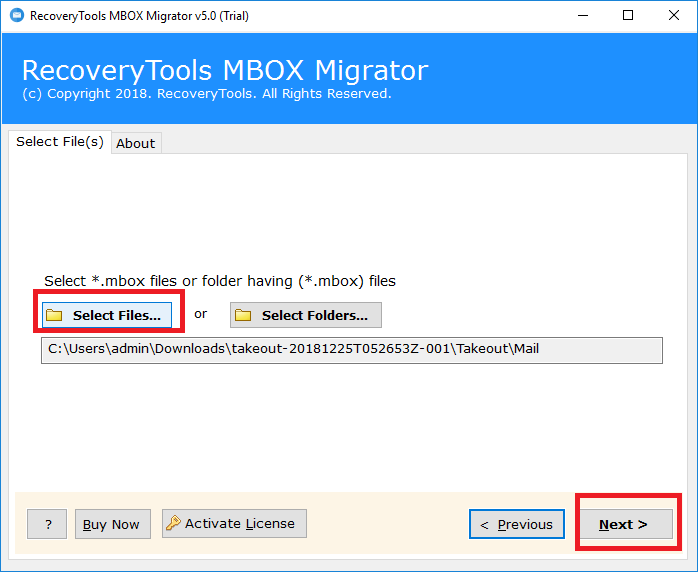The width and height of the screenshot is (698, 572).
Task: Click the Select Files button
Action: (107, 315)
